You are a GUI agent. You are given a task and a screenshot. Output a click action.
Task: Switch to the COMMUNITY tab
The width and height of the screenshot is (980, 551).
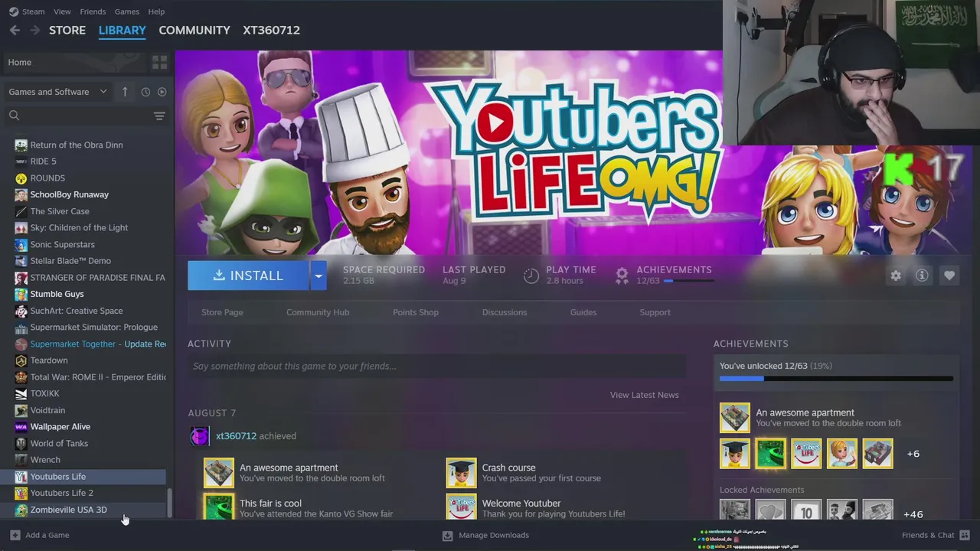tap(194, 30)
